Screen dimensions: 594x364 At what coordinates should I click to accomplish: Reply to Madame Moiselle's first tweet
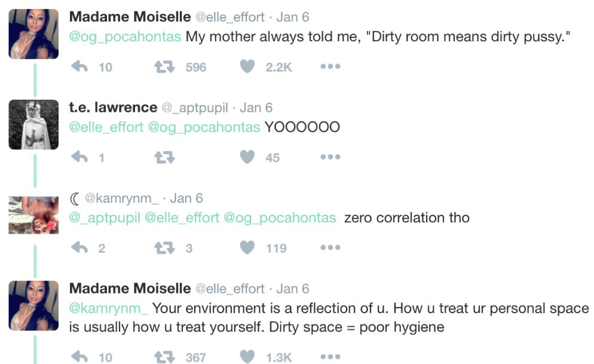tap(79, 67)
